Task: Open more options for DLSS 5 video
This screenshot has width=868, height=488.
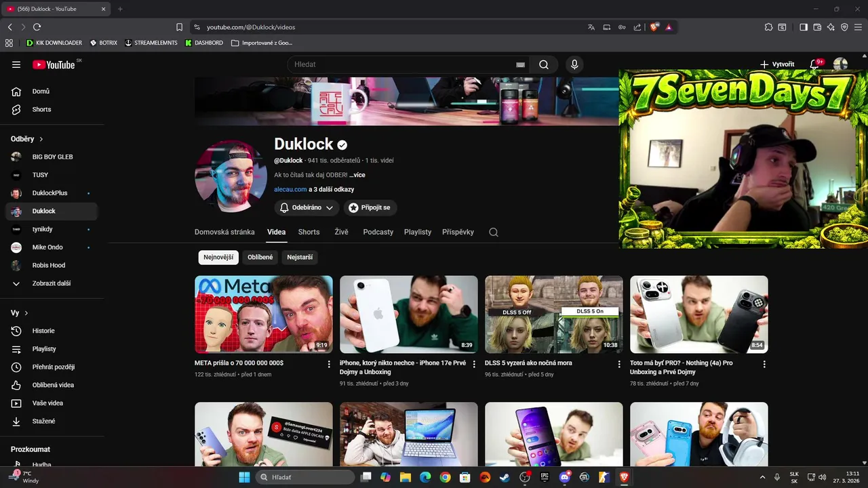Action: (619, 364)
